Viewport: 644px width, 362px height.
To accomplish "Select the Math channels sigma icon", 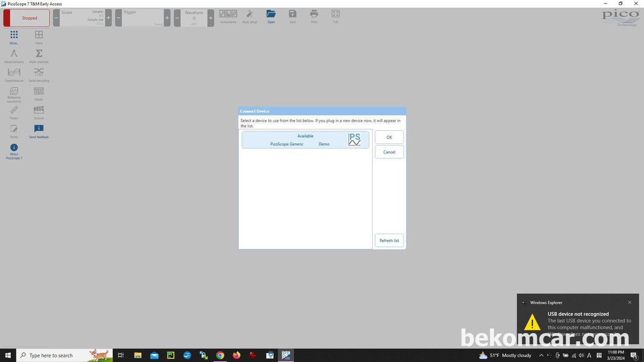I will pyautogui.click(x=39, y=54).
